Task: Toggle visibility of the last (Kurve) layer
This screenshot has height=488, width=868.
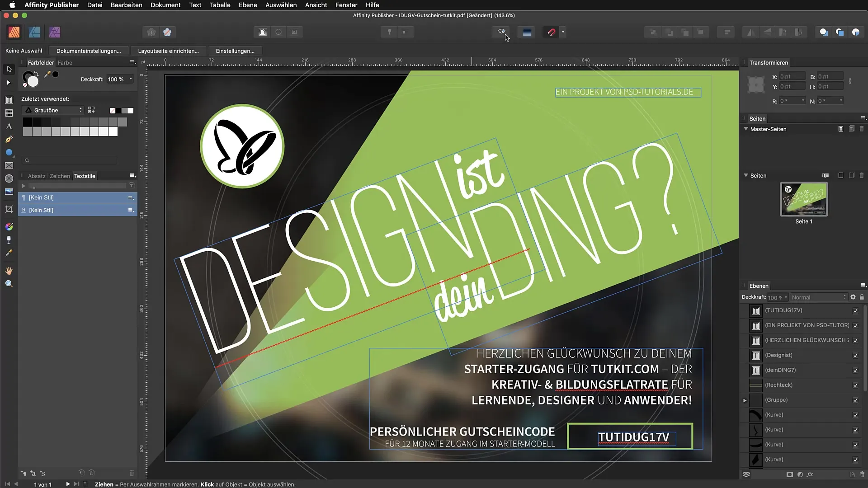Action: click(855, 460)
